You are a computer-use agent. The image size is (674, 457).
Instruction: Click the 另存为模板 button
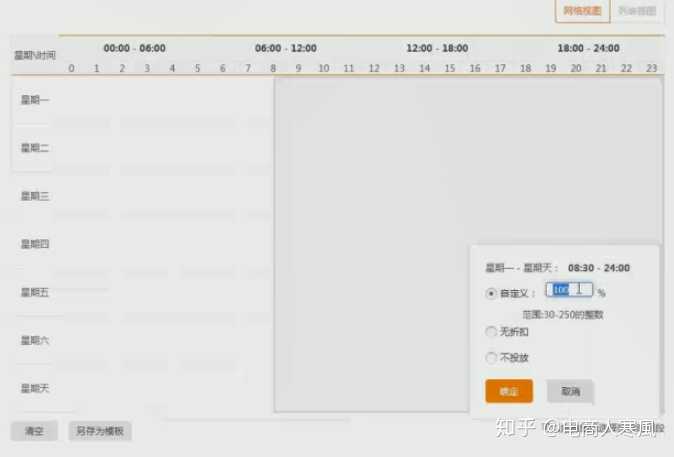(x=100, y=431)
